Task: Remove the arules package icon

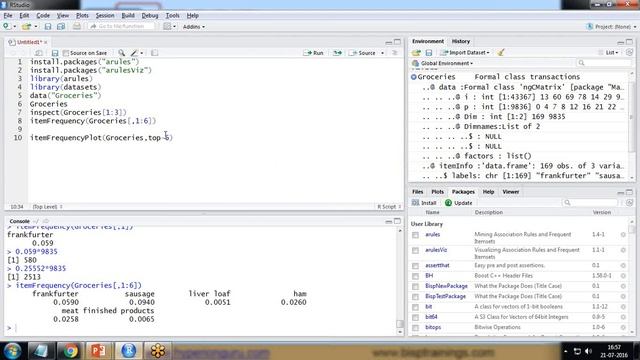Action: [623, 235]
